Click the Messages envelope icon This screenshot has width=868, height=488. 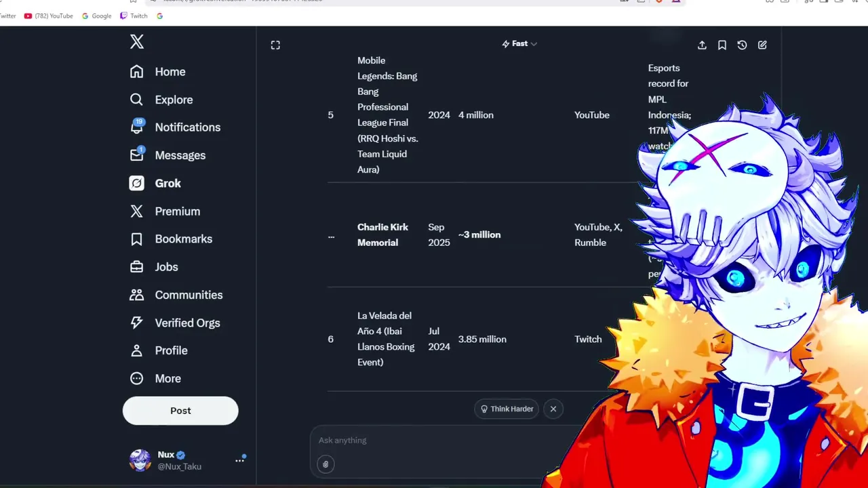click(137, 155)
